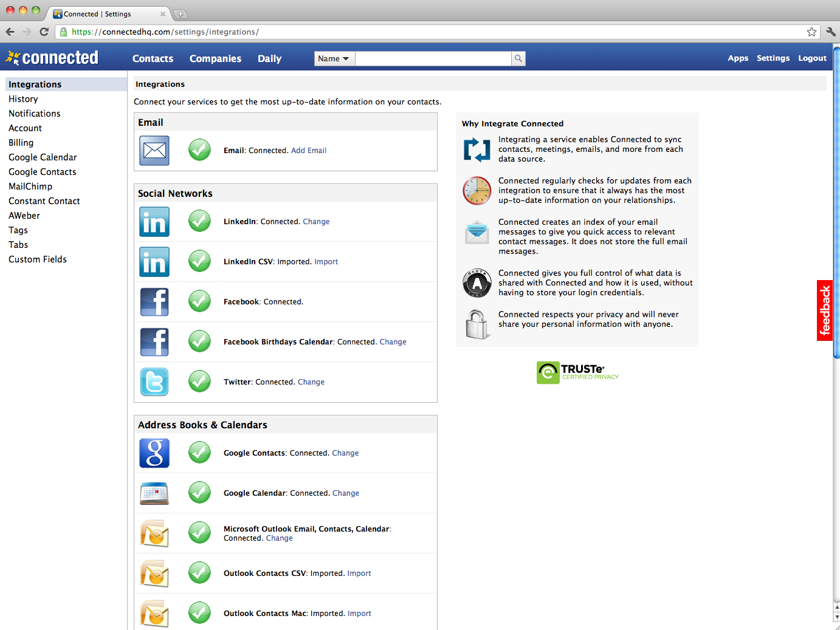Select AWeber in the sidebar
Screen dimensions: 840x630
[24, 216]
